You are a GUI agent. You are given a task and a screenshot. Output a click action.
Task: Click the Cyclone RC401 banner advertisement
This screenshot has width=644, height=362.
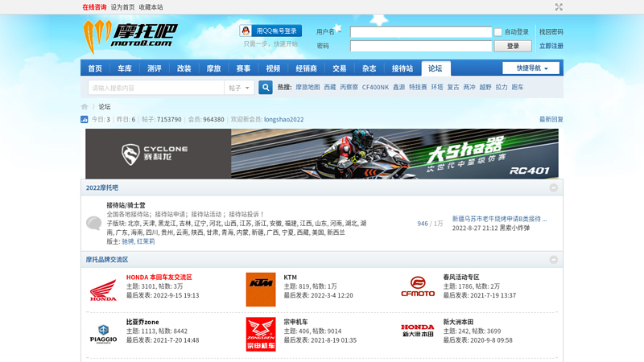click(322, 154)
